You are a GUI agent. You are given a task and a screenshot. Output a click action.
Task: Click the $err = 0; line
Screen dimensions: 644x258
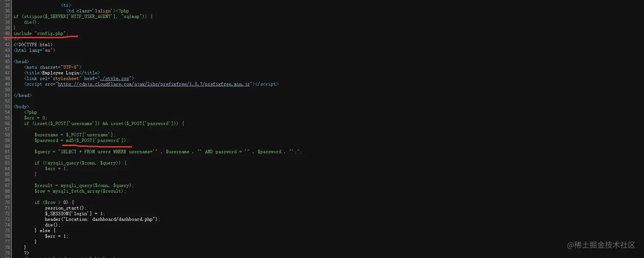pos(36,118)
